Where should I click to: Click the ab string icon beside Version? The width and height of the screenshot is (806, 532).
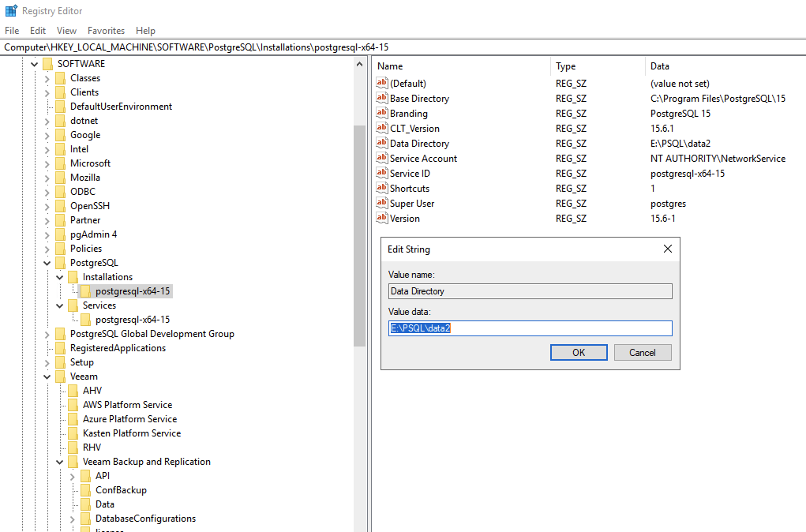tap(383, 218)
